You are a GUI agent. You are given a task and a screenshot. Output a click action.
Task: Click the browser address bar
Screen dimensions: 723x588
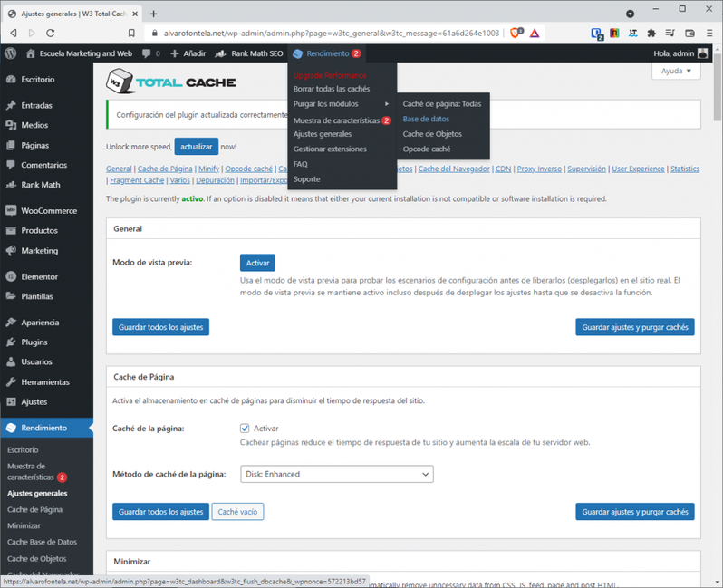point(331,34)
